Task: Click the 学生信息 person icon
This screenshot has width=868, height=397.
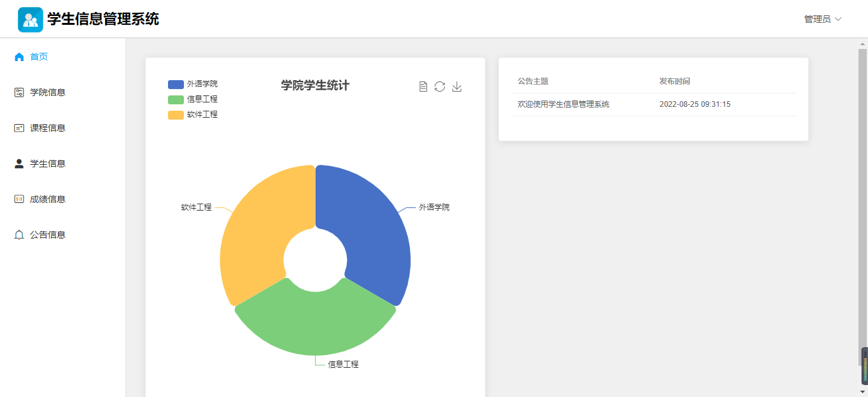Action: (x=19, y=164)
